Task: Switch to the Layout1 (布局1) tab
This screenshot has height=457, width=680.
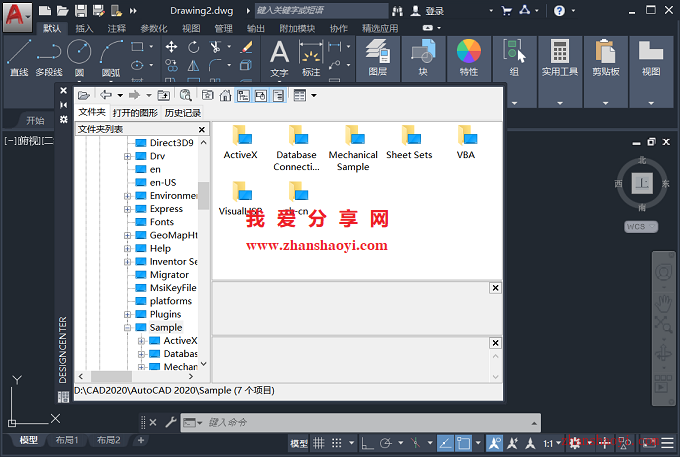Action: pos(67,440)
